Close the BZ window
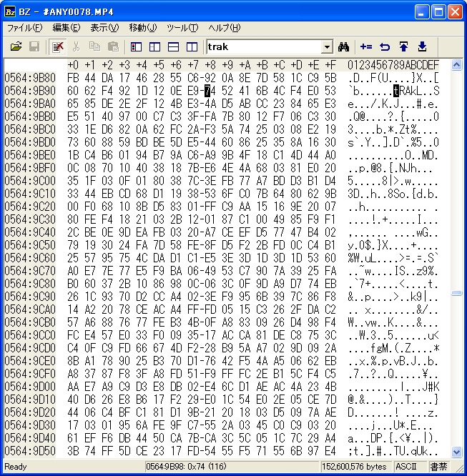 [455, 12]
